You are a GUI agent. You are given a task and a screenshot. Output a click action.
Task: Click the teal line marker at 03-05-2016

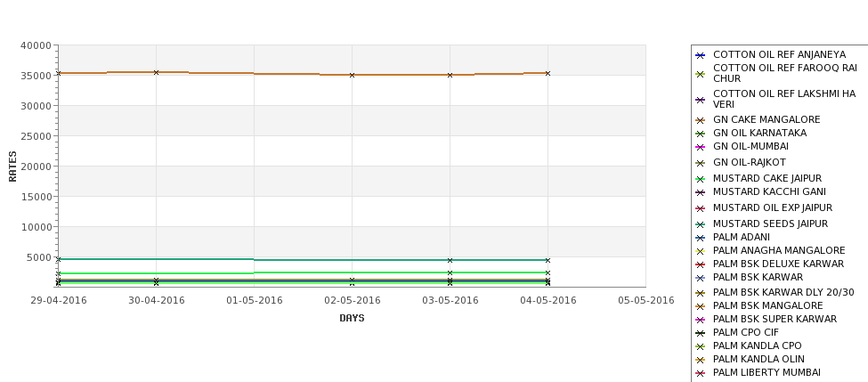[x=450, y=260]
